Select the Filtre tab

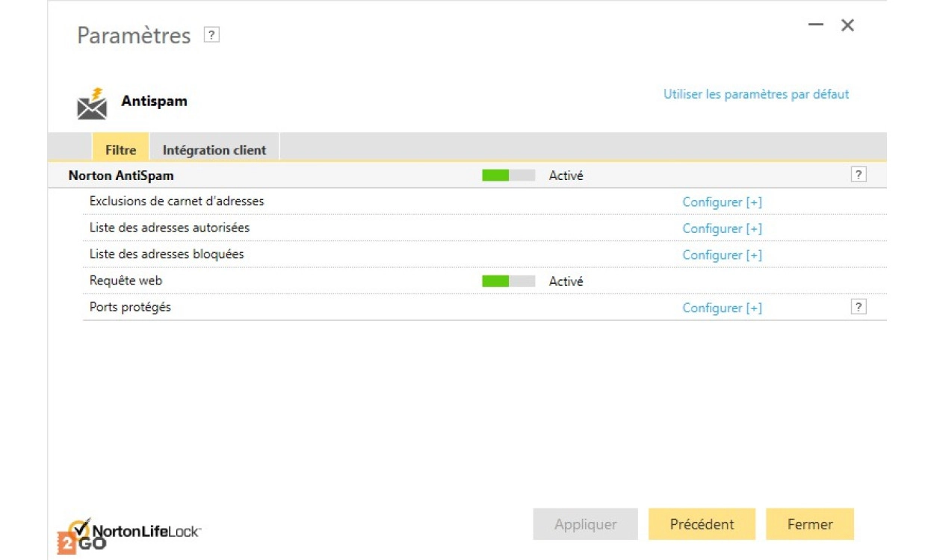120,149
